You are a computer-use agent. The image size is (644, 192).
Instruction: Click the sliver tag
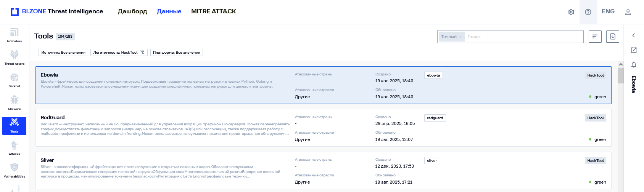pos(432,161)
